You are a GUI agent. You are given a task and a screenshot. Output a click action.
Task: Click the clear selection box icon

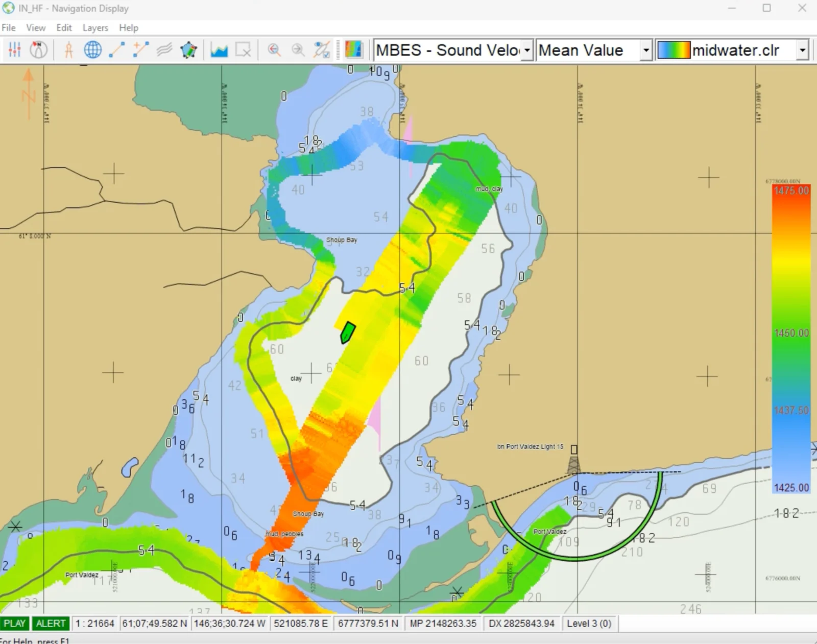(243, 50)
